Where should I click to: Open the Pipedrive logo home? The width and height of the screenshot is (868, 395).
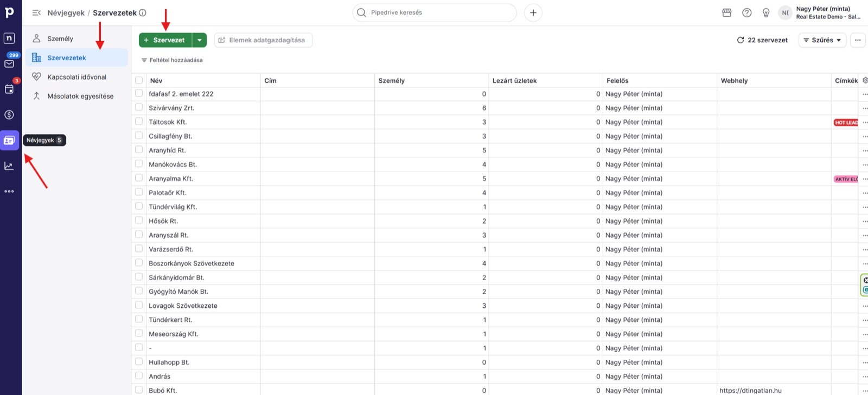click(9, 12)
